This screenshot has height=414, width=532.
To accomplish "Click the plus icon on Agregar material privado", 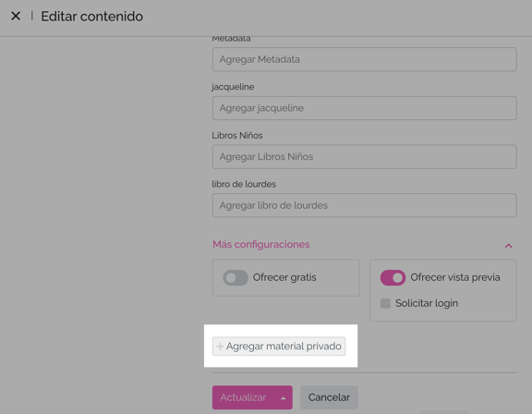I will (x=220, y=347).
